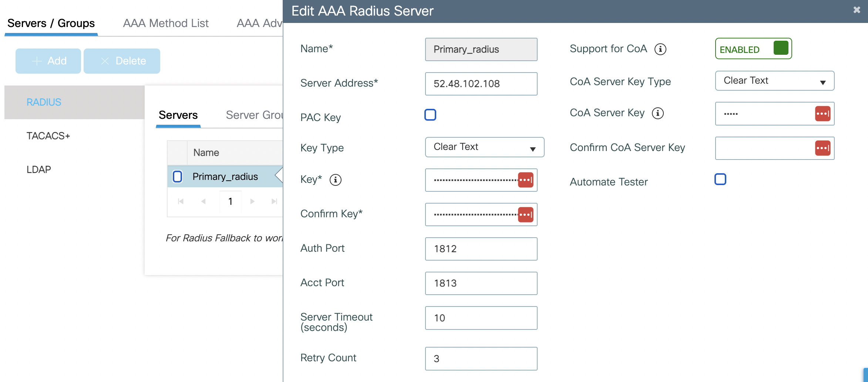
Task: Click info icon beside CoA Server Key label
Action: [x=657, y=113]
